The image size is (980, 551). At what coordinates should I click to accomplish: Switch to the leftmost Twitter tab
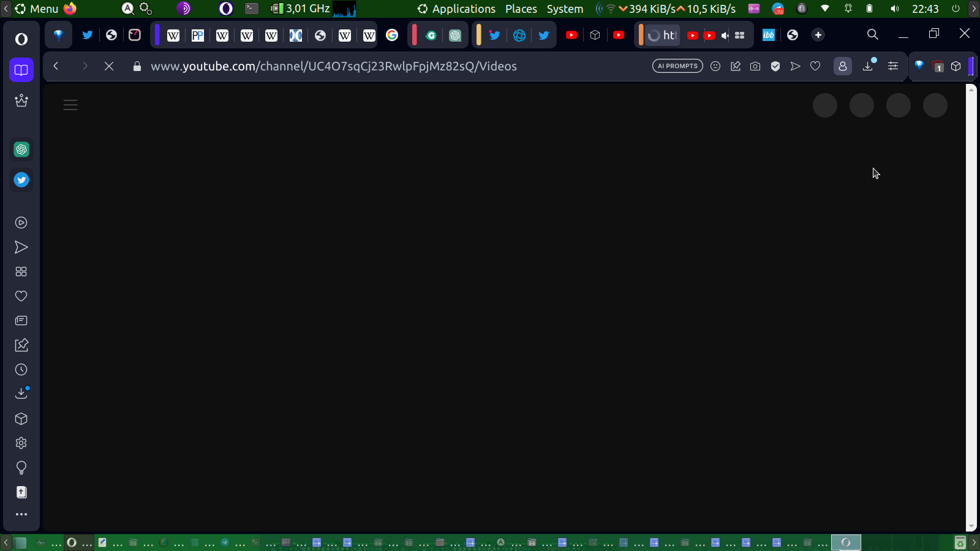88,35
